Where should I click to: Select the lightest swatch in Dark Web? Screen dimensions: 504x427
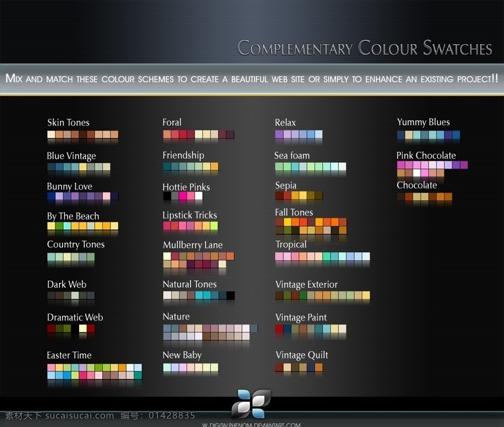click(75, 295)
